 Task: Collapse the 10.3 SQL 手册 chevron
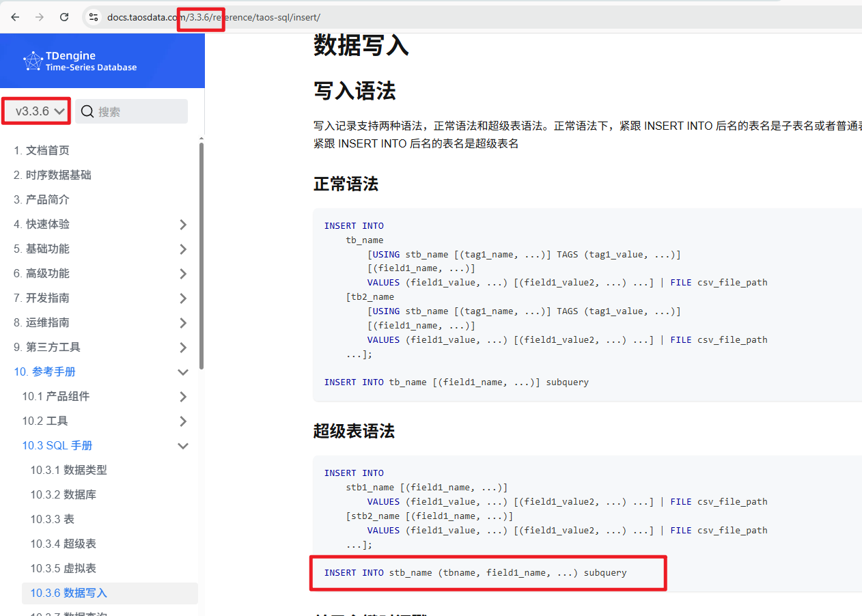[x=183, y=446]
